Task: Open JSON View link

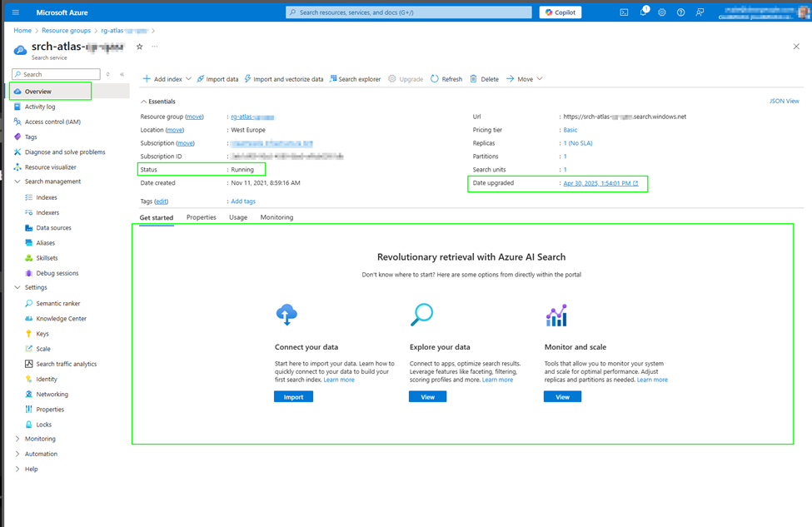Action: (x=784, y=101)
